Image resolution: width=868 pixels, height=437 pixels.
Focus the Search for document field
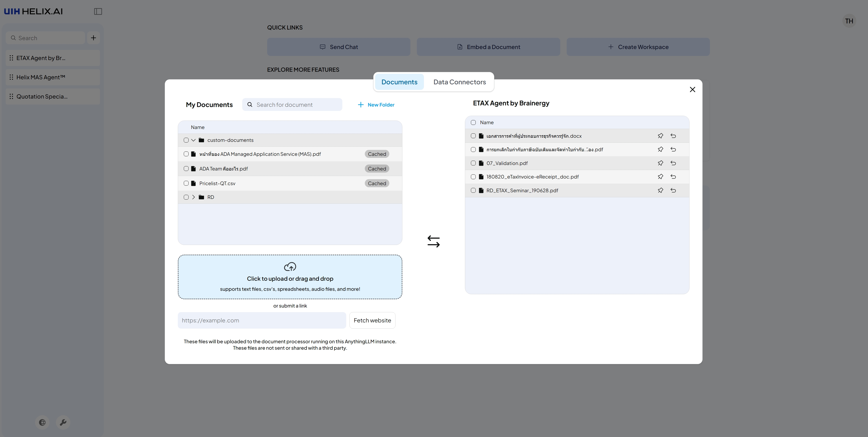(x=297, y=105)
